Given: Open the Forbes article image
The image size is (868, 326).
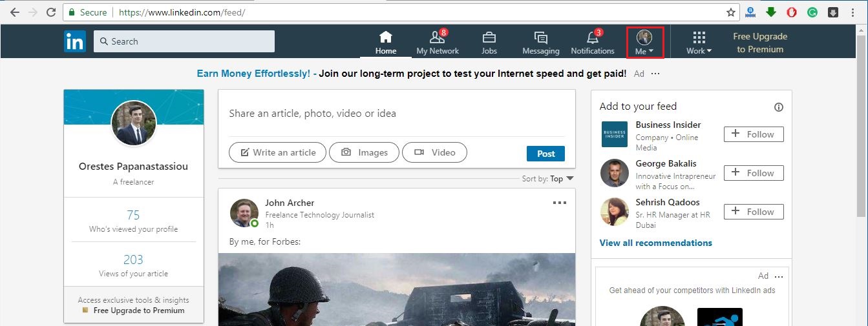Looking at the screenshot, I should coord(396,289).
